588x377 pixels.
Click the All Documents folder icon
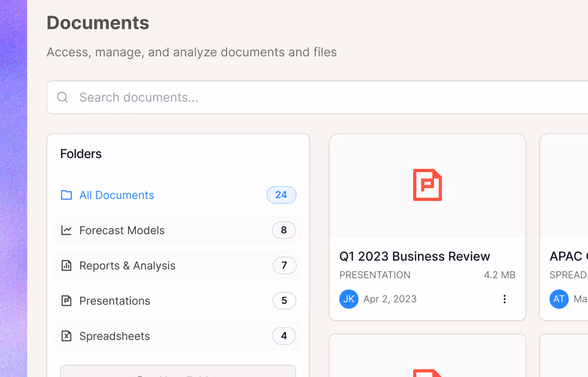tap(67, 195)
